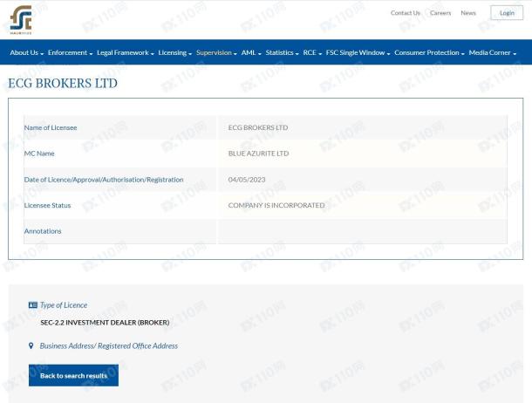
Task: Select SEC-2.2 INVESTMENT DEALER (BROKER) text
Action: point(105,322)
